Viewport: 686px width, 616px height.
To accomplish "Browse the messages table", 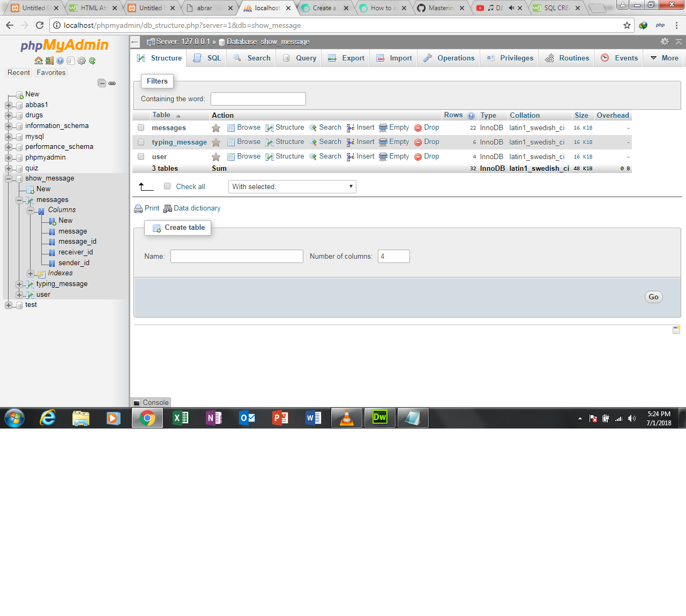I will [244, 127].
